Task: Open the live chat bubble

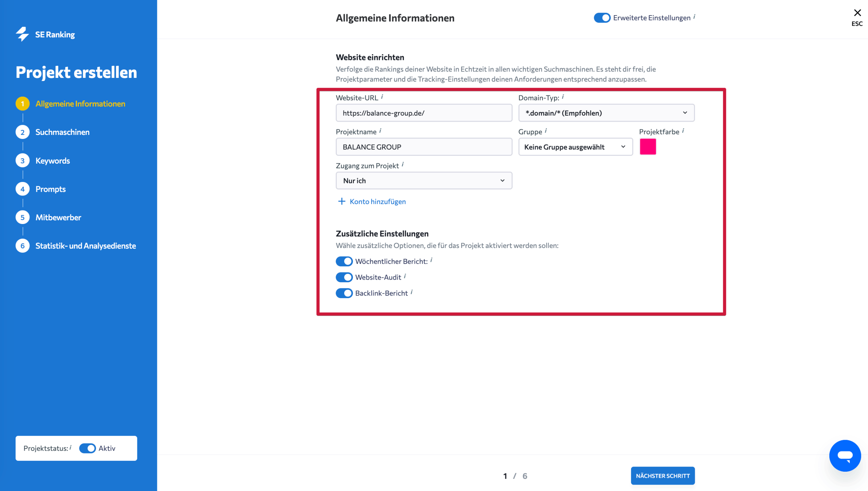Action: click(x=845, y=455)
